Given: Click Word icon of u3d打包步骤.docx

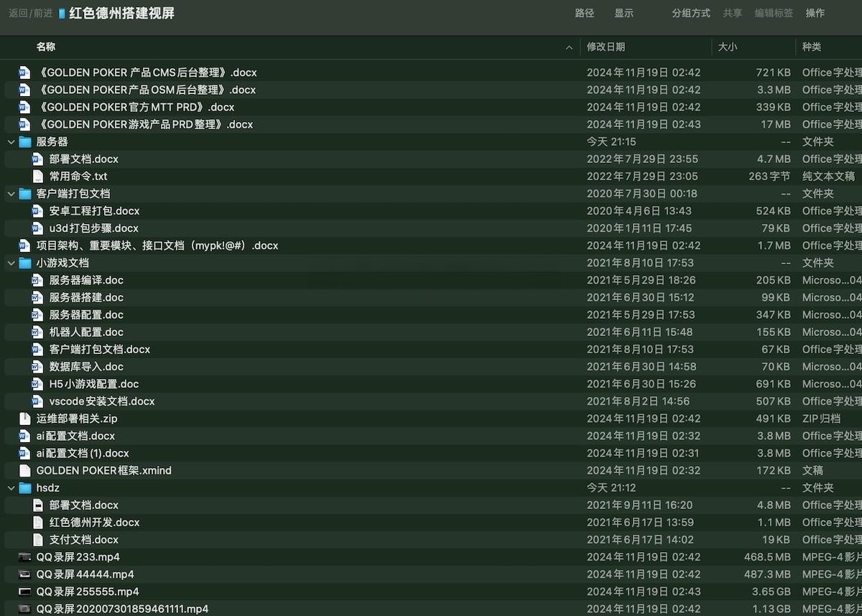Looking at the screenshot, I should (x=37, y=228).
